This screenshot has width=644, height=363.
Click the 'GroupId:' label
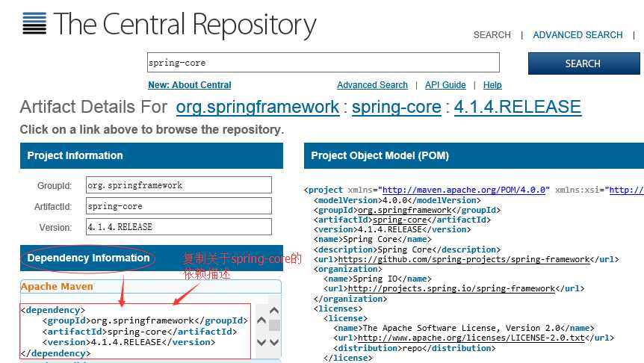[55, 185]
